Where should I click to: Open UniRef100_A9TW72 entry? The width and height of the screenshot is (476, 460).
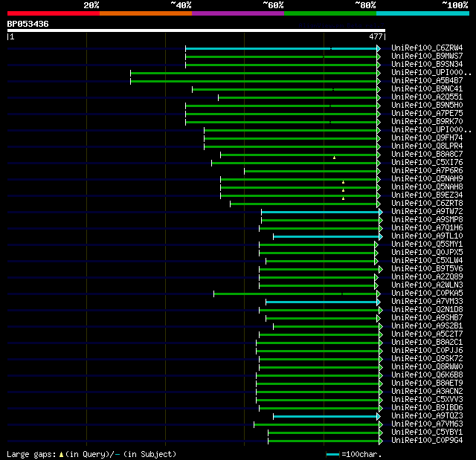click(x=427, y=212)
